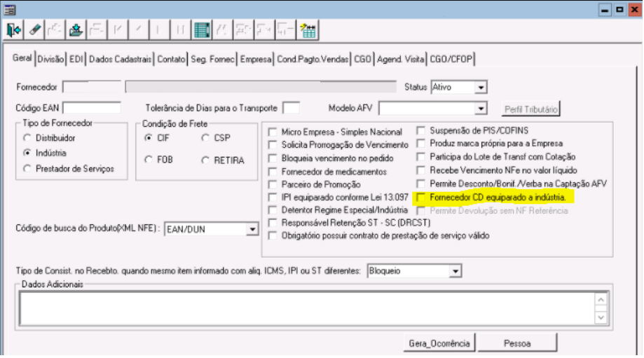Click inside the Dados Adicionais text area

tap(307, 309)
